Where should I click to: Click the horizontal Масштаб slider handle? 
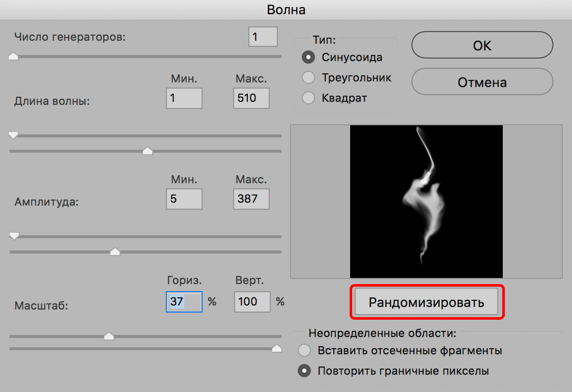click(x=108, y=336)
